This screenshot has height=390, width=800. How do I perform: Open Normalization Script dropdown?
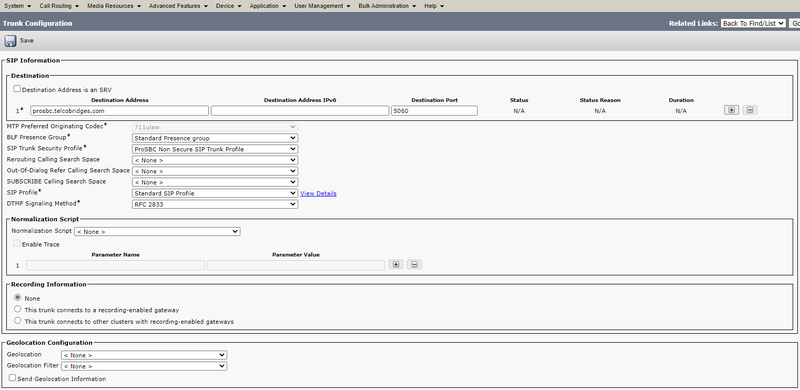pyautogui.click(x=157, y=232)
